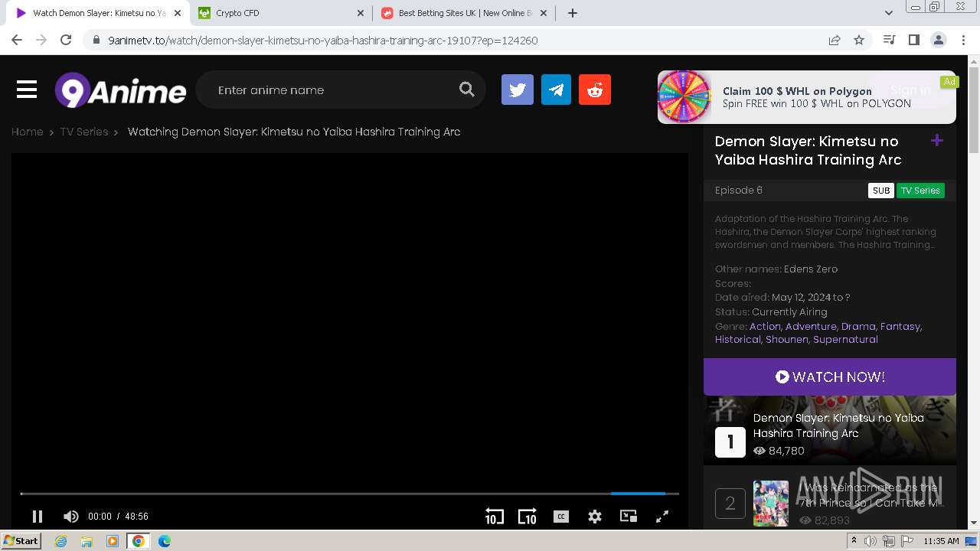Mute the video player volume
Viewport: 980px width, 551px height.
click(70, 517)
